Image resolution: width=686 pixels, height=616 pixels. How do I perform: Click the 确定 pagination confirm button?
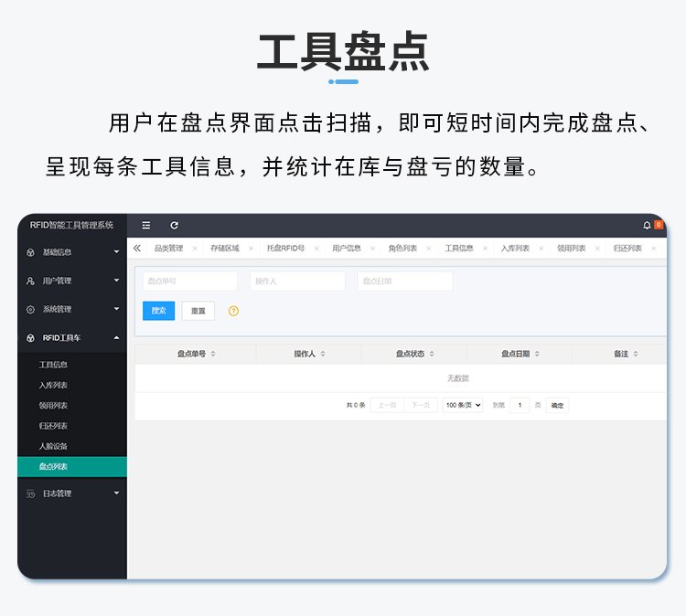click(x=557, y=405)
